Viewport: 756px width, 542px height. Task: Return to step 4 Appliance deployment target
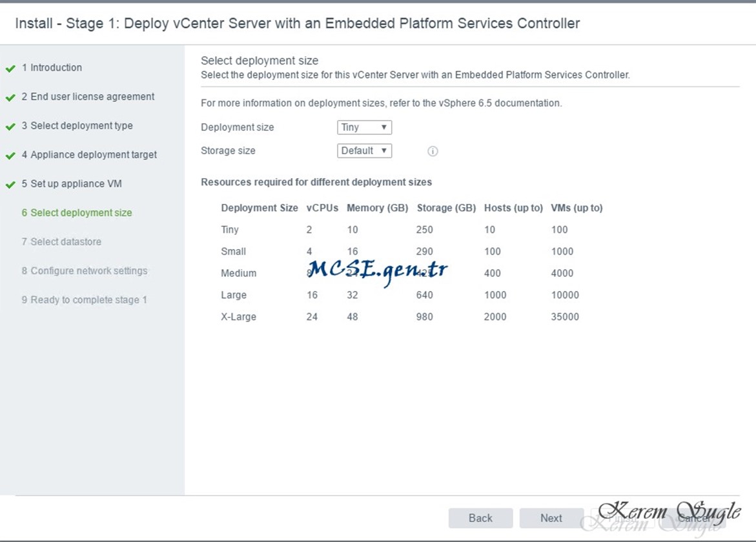pyautogui.click(x=89, y=155)
